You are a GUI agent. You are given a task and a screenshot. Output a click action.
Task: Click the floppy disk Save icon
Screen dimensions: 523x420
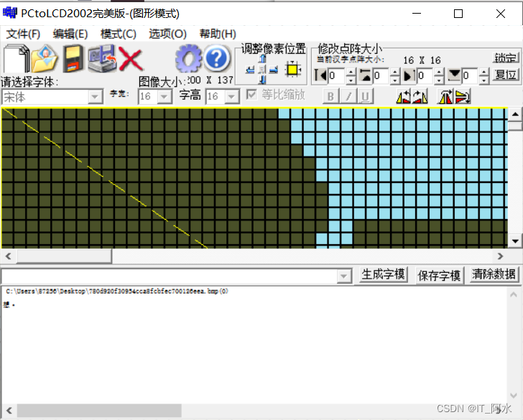pyautogui.click(x=73, y=59)
